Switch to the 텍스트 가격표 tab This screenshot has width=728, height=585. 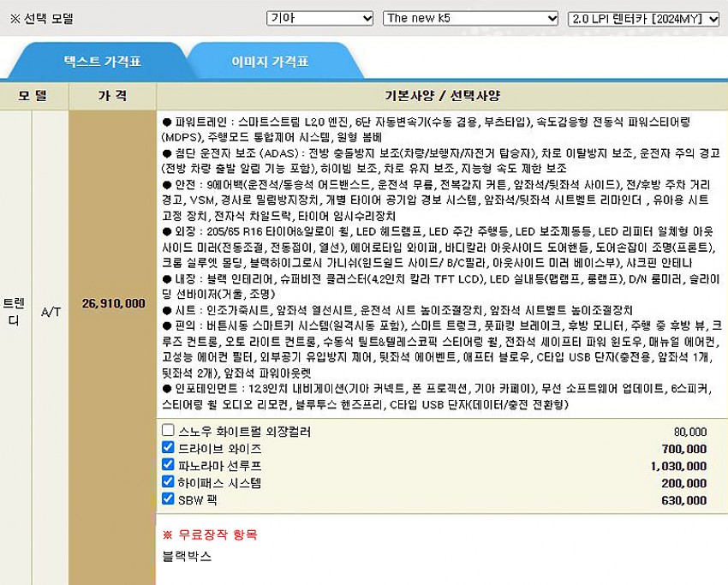point(102,62)
